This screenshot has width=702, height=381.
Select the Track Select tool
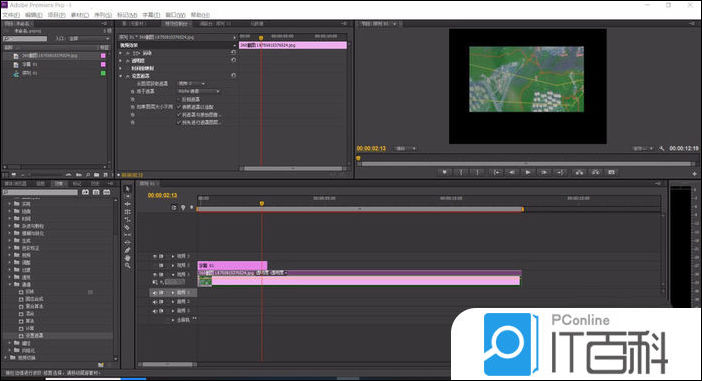[x=127, y=197]
